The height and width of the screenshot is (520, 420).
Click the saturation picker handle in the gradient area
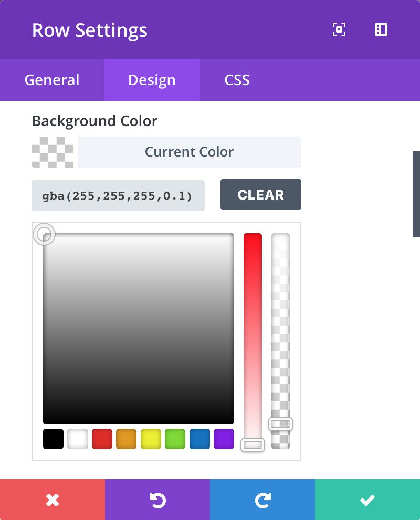click(44, 234)
